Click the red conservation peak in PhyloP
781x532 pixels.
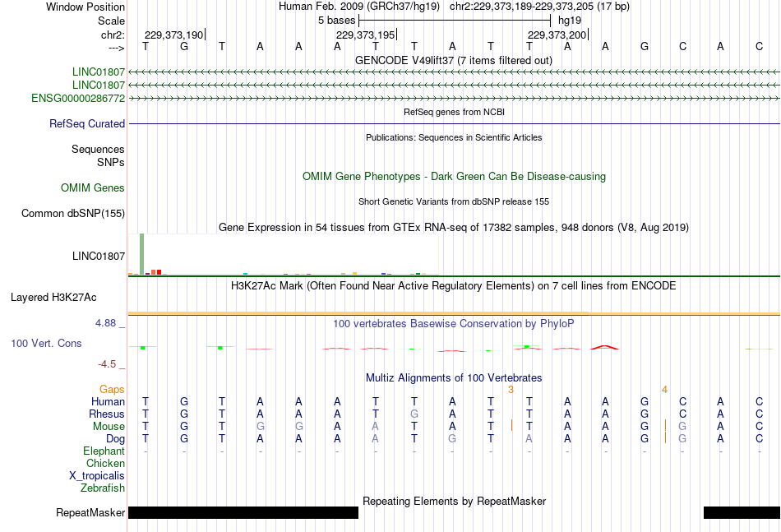tap(605, 347)
